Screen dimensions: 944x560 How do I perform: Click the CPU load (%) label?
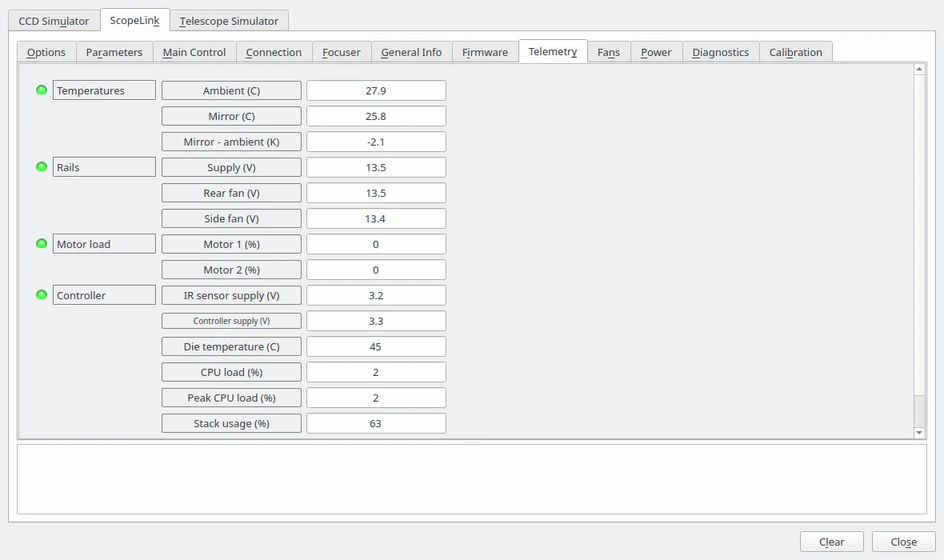tap(232, 372)
